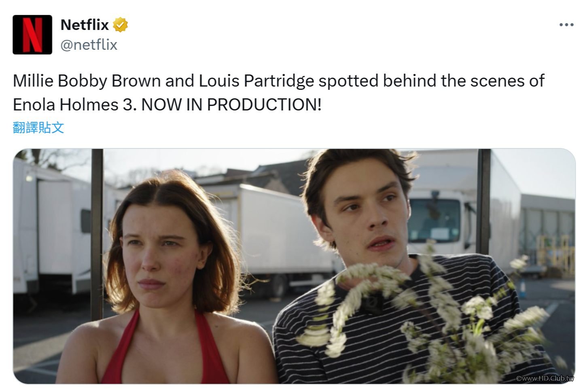
Task: Click the words "Enola Holmes 3"
Action: (72, 105)
